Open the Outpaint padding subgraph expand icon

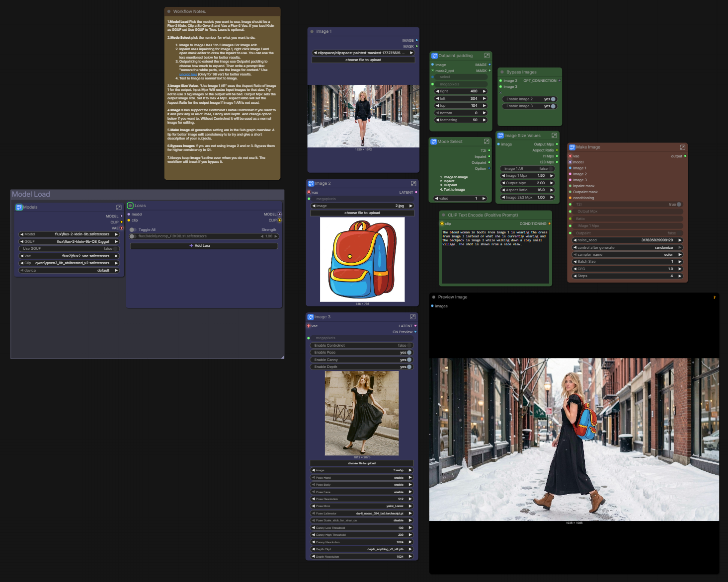tap(487, 56)
